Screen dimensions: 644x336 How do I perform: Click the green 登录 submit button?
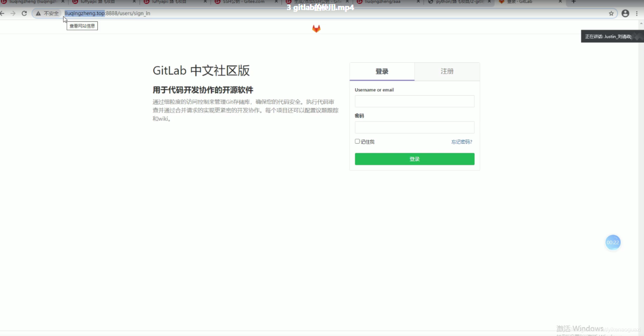(x=414, y=159)
